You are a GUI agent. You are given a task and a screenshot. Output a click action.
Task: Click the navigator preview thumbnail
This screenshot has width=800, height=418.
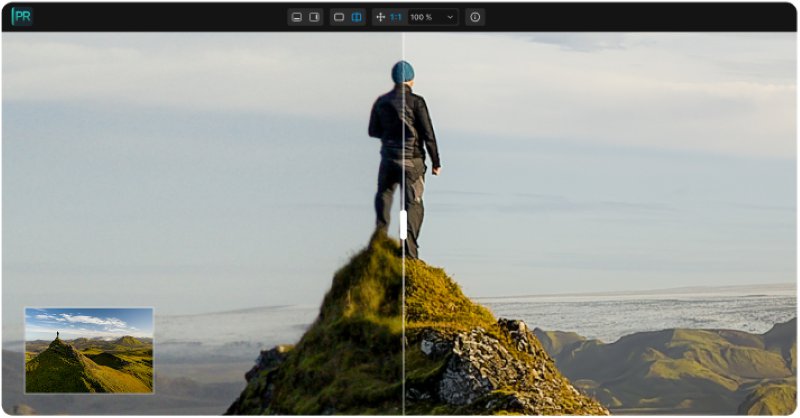click(x=89, y=350)
